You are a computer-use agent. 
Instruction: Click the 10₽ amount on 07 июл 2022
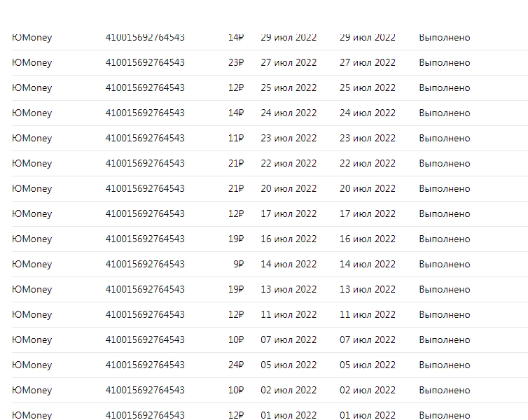tap(236, 339)
